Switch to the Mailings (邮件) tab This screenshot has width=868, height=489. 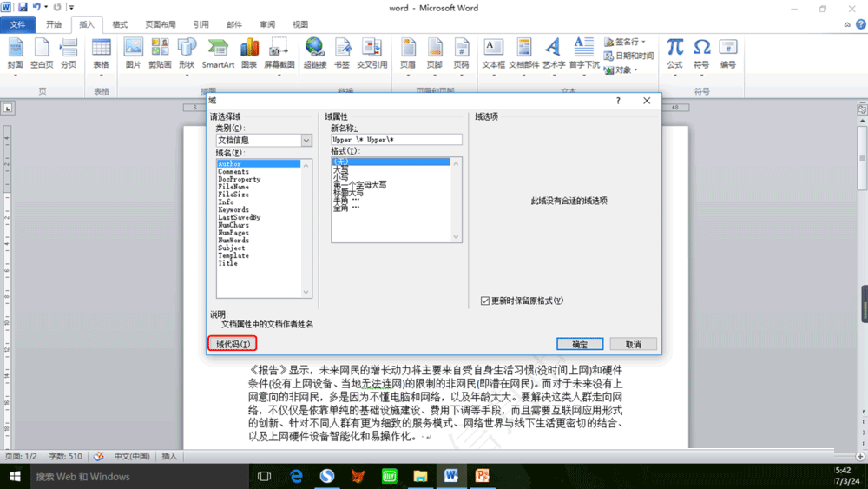pyautogui.click(x=234, y=24)
